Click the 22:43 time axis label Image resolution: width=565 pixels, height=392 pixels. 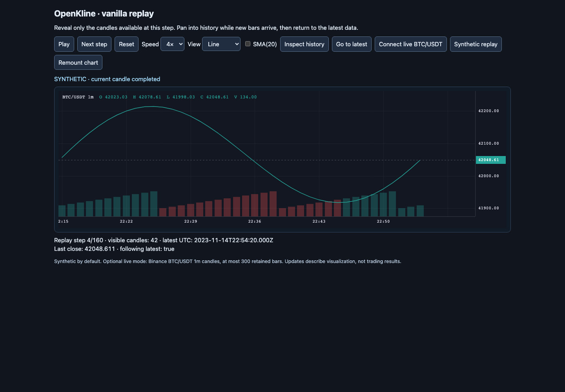319,221
